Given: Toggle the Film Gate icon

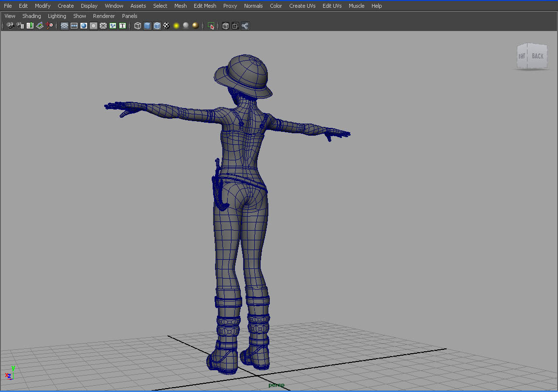Looking at the screenshot, I should [74, 26].
